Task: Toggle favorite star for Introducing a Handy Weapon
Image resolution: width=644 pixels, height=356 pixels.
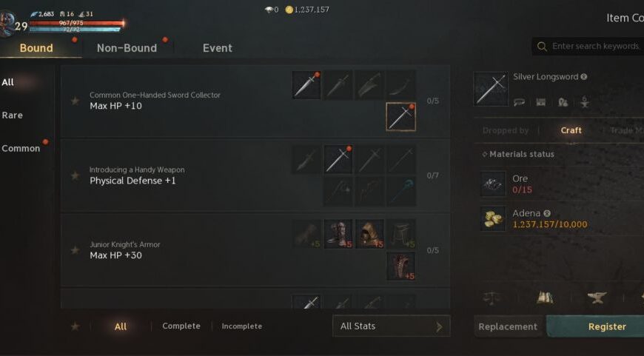Action: coord(75,175)
